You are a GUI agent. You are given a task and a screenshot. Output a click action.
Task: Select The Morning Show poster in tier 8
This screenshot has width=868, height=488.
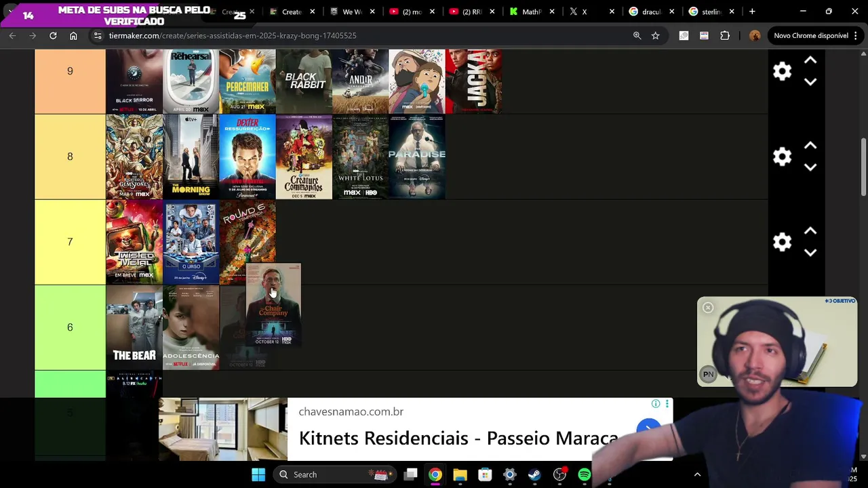(x=191, y=157)
